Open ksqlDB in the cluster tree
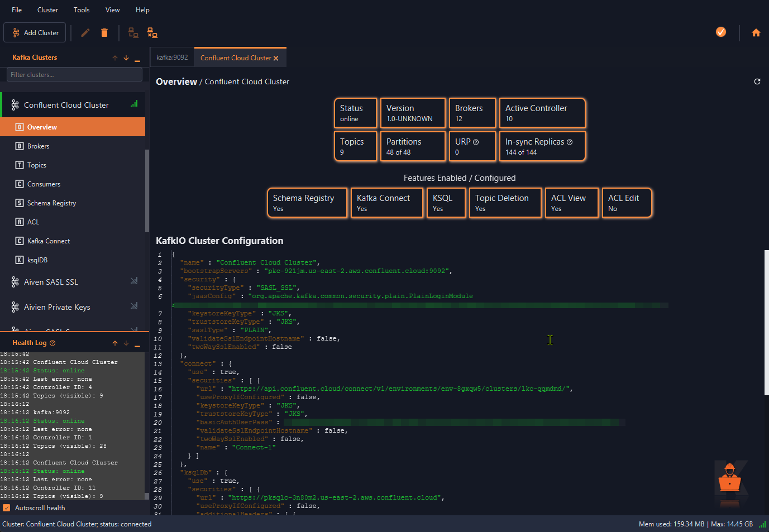The height and width of the screenshot is (532, 769). (x=73, y=260)
